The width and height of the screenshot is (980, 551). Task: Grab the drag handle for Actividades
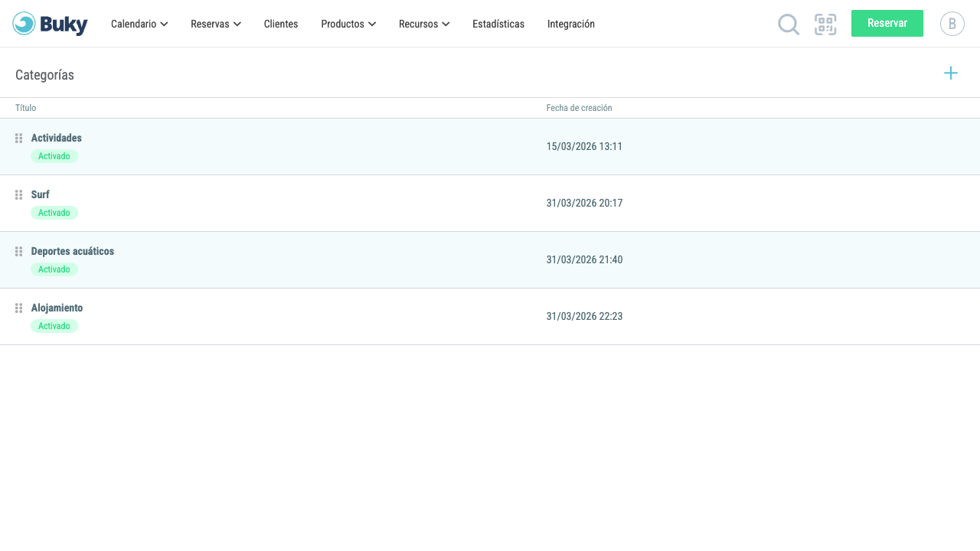tap(19, 138)
